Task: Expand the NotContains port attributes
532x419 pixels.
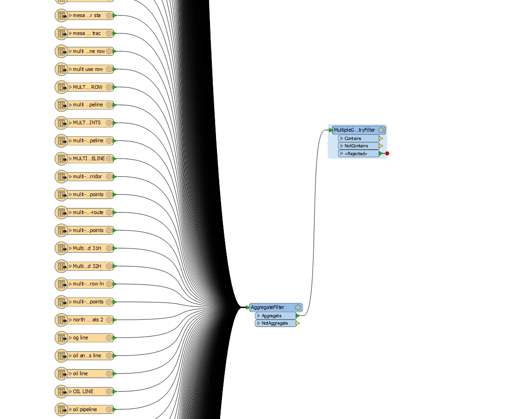Action: click(x=342, y=146)
